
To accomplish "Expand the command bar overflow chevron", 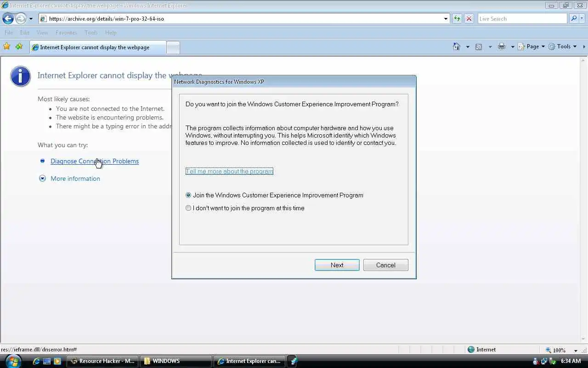I will click(584, 46).
